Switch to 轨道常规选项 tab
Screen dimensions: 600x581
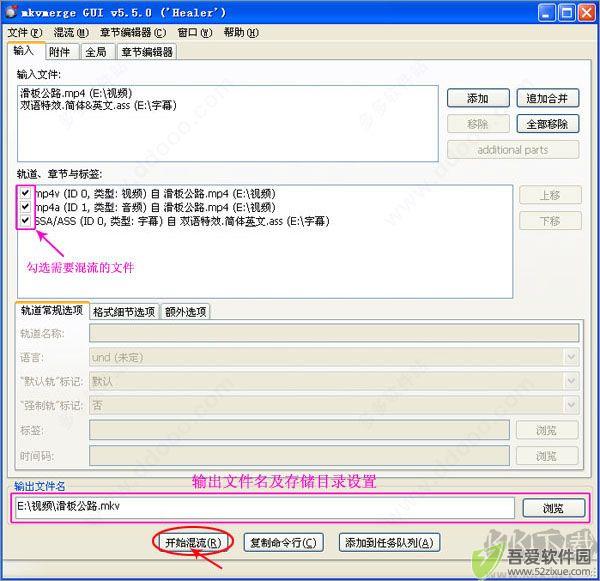(52, 310)
